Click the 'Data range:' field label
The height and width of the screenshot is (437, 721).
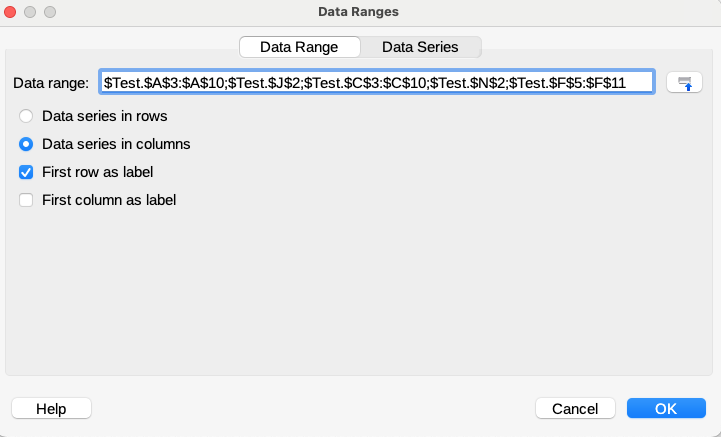coord(52,82)
